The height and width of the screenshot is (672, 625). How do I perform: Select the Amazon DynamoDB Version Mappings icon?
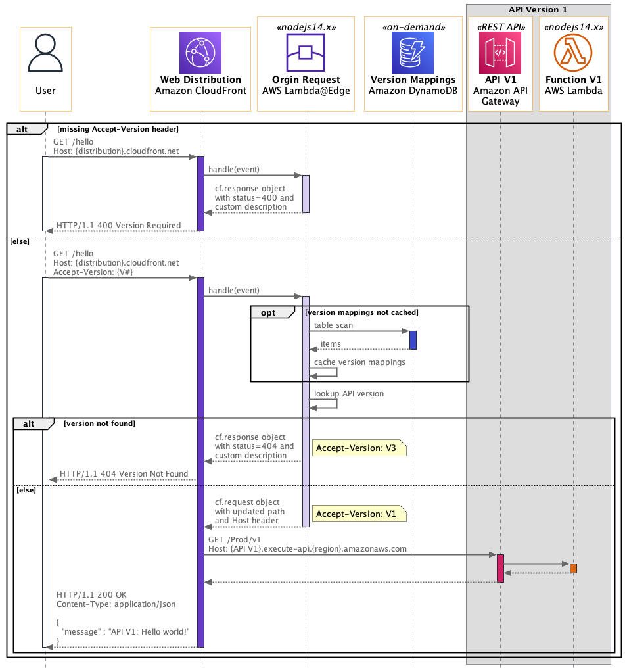point(413,51)
